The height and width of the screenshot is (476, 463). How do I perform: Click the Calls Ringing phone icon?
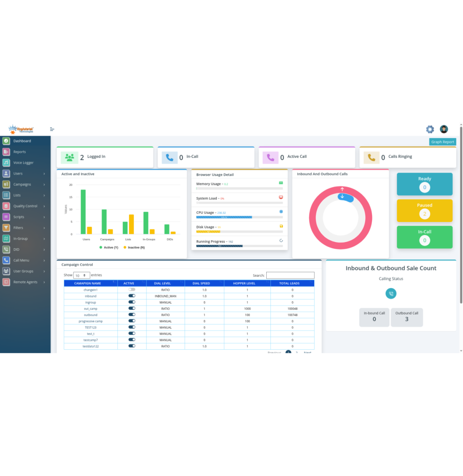[x=371, y=157]
